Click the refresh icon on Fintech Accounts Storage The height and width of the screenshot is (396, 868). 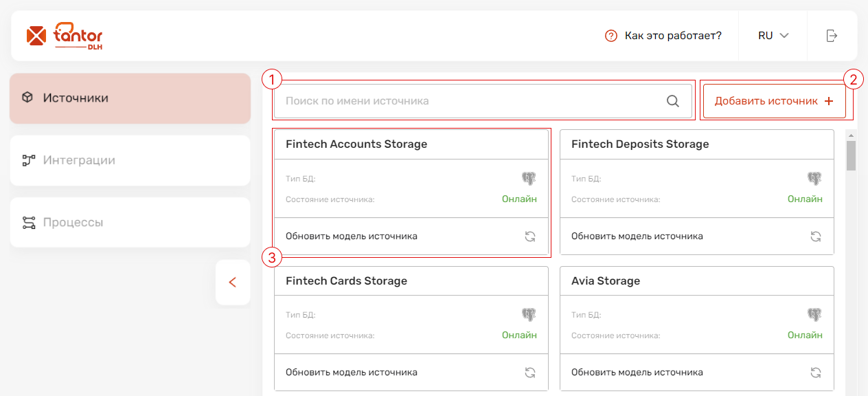point(529,236)
